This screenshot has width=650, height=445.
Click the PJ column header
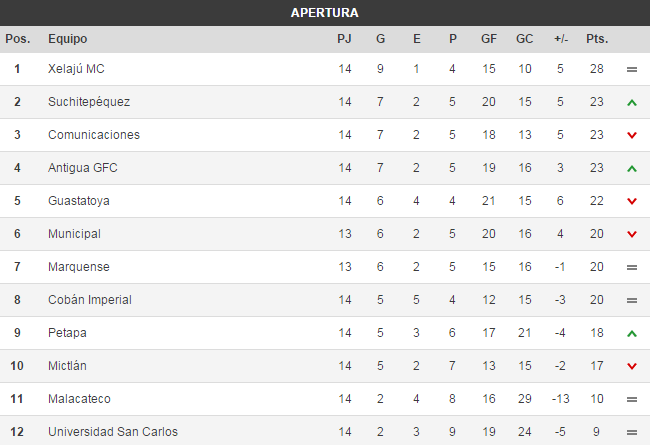[x=345, y=39]
